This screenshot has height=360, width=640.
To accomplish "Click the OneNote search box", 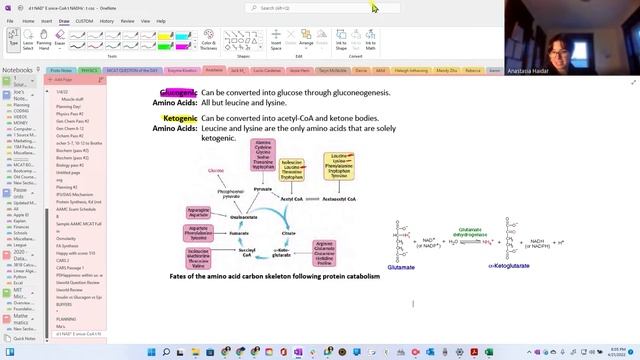I will (x=322, y=8).
